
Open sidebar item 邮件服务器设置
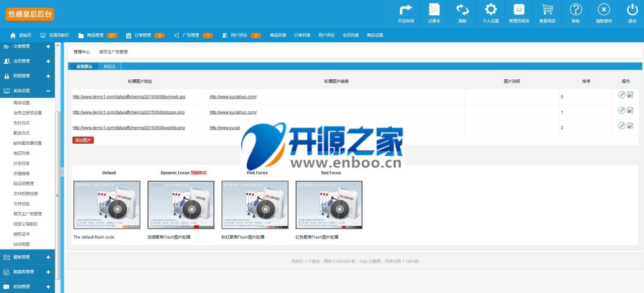(27, 143)
